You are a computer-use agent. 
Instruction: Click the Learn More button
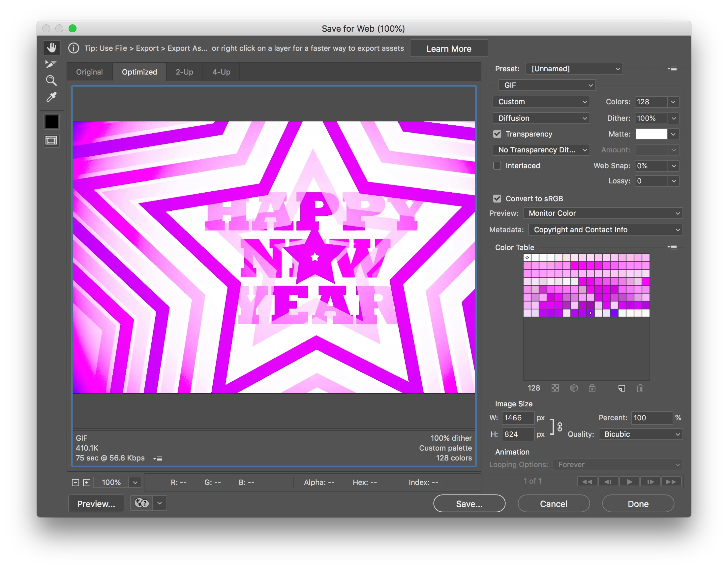click(448, 49)
